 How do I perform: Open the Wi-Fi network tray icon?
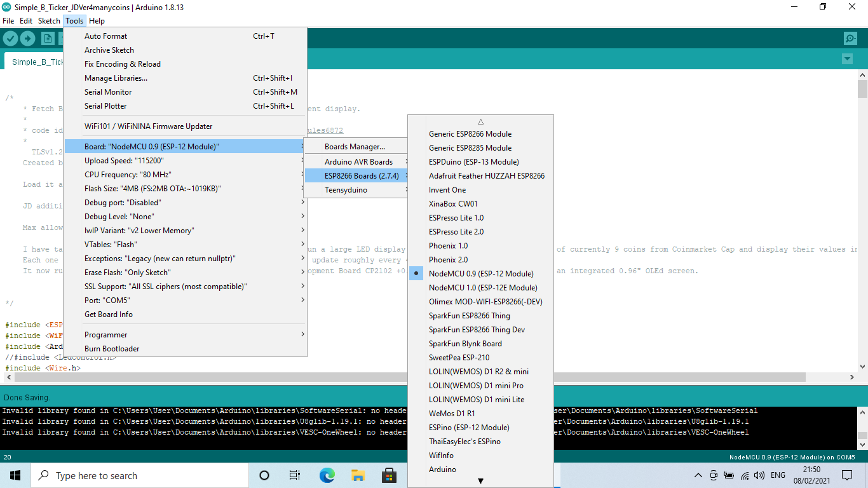click(744, 475)
